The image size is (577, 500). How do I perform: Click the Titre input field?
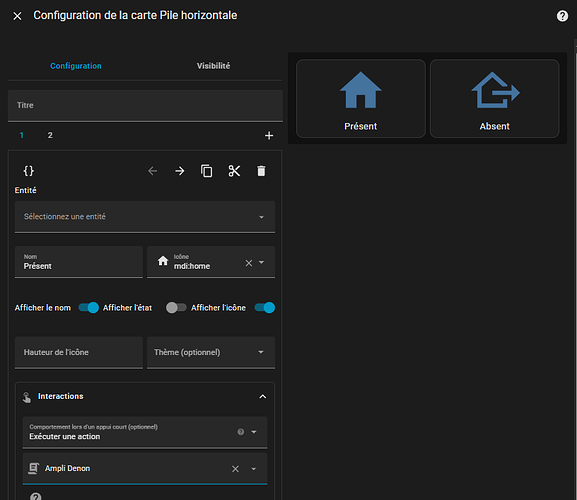point(145,106)
